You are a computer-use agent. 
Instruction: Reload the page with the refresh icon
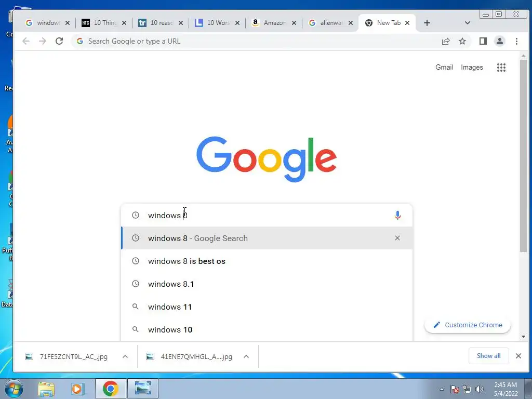coord(59,41)
